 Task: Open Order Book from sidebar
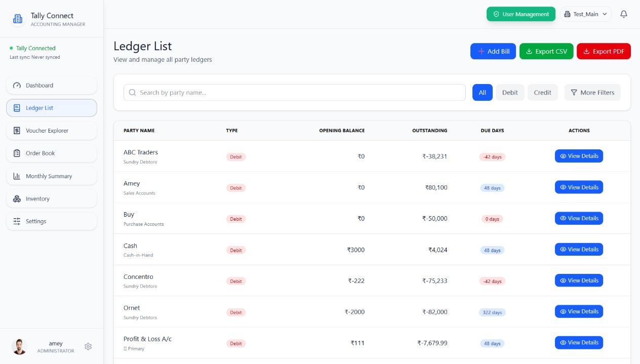click(52, 153)
